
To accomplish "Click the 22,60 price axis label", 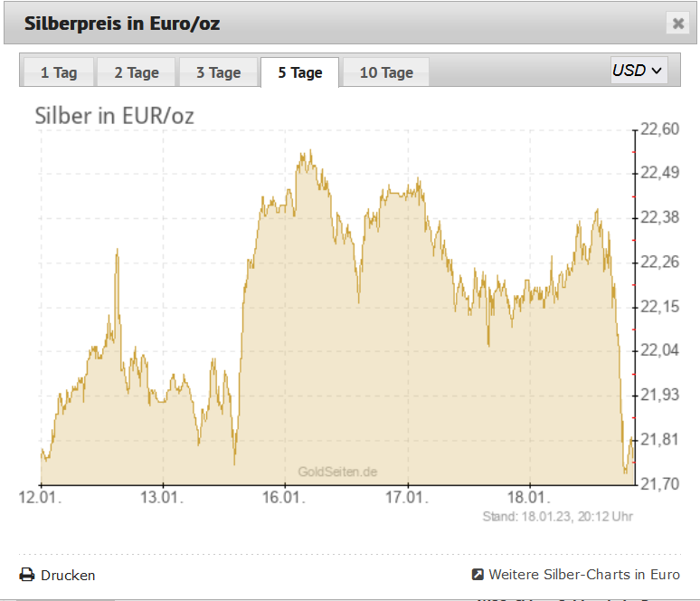I will coord(660,129).
